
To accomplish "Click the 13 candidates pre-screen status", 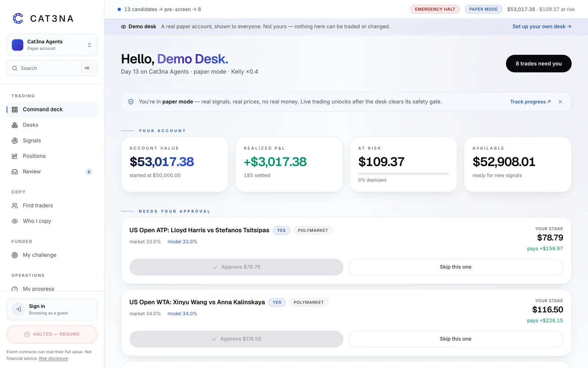I will (159, 9).
